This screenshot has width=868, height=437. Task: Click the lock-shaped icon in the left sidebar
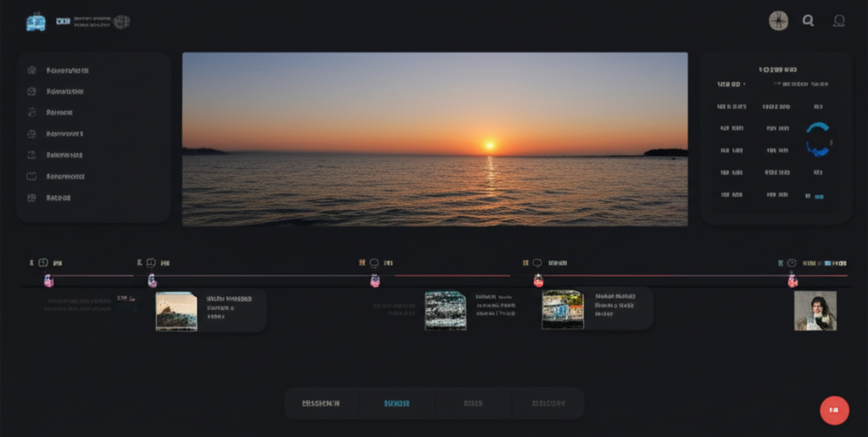pos(31,113)
